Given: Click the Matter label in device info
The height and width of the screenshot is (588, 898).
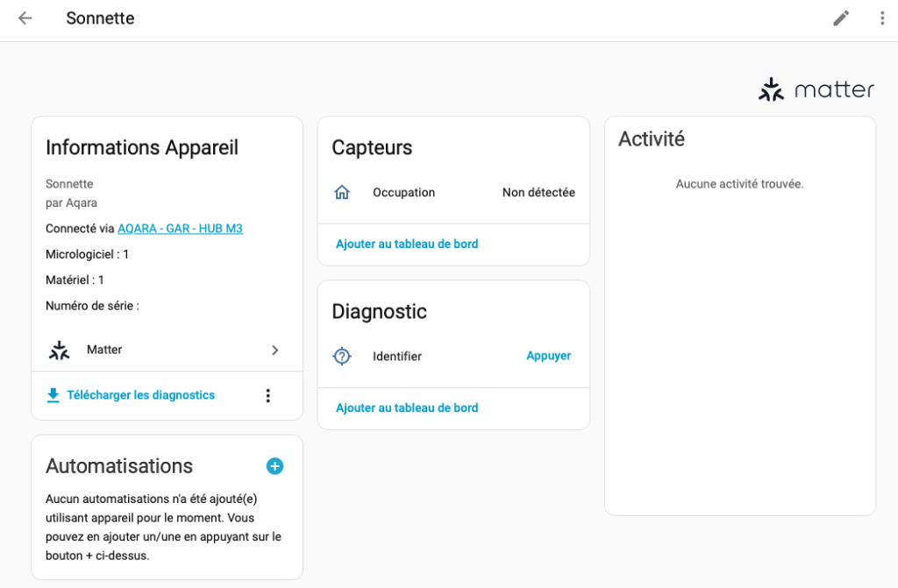Looking at the screenshot, I should tap(104, 351).
